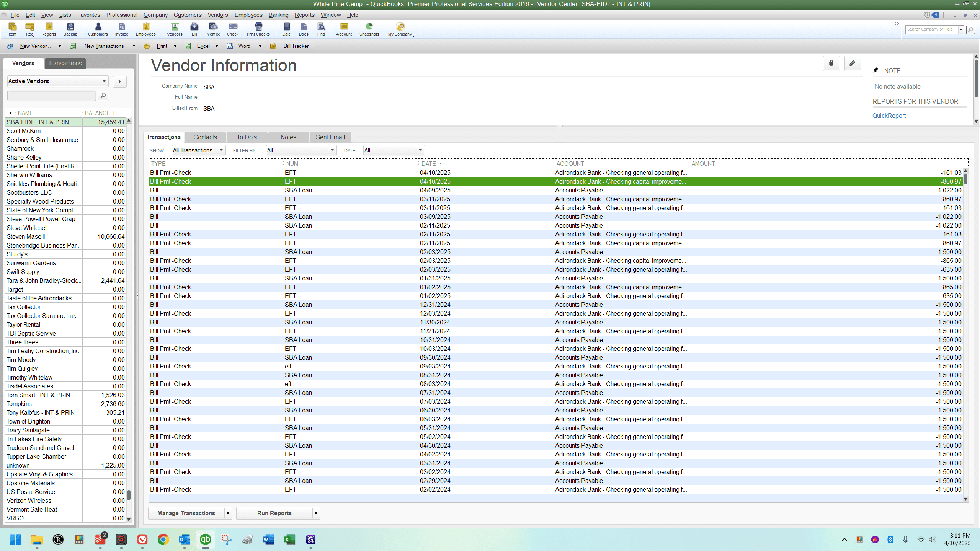The image size is (980, 551).
Task: Open the Calc calculator icon
Action: (287, 29)
